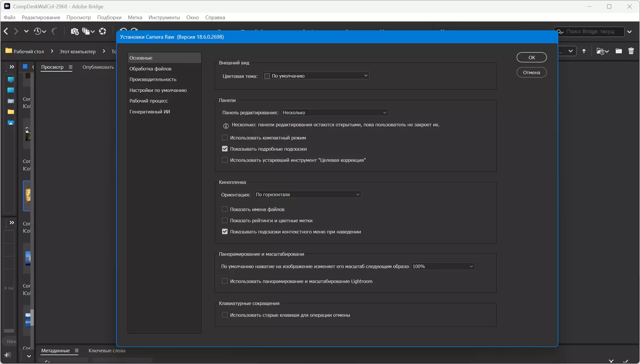This screenshot has height=364, width=640.
Task: Click the gray library folder icon in sidebar
Action: pos(11,101)
